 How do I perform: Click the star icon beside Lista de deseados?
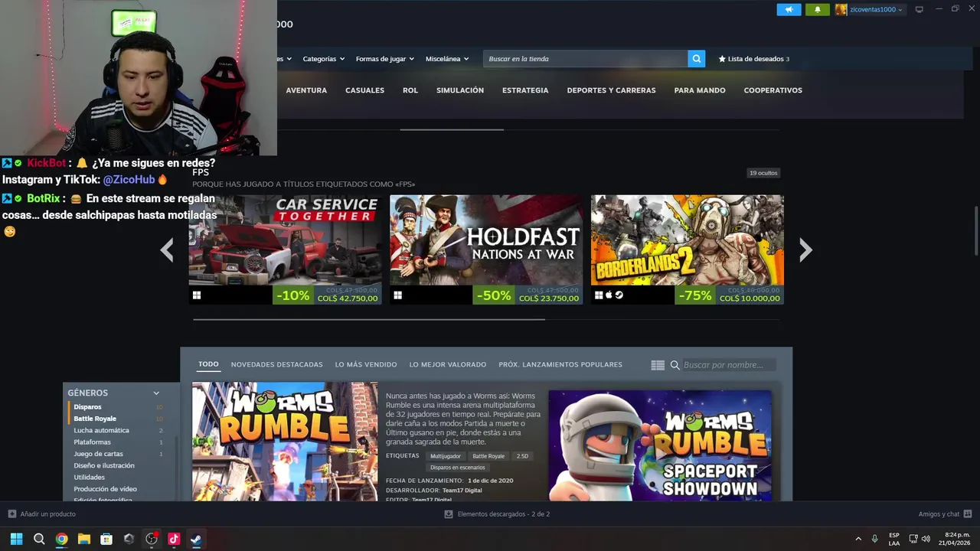[722, 59]
